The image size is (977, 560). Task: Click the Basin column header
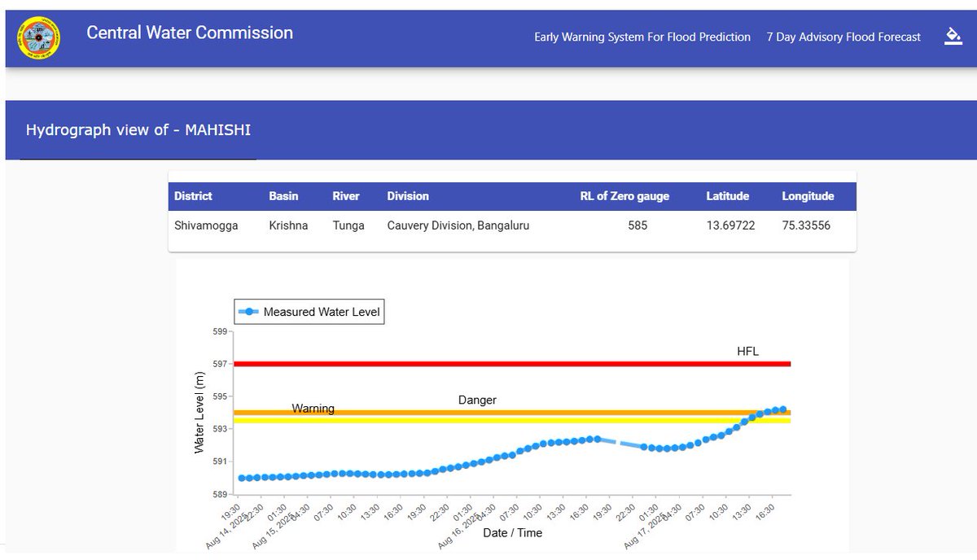coord(283,196)
